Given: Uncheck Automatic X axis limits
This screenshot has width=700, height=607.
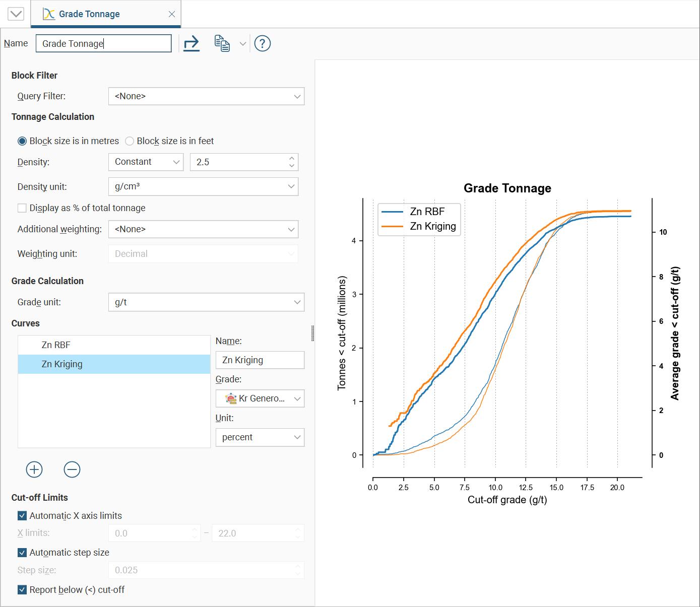Looking at the screenshot, I should pos(22,516).
